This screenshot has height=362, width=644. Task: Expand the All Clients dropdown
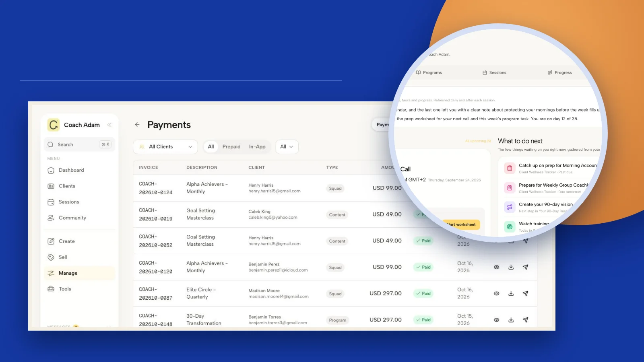coord(165,147)
